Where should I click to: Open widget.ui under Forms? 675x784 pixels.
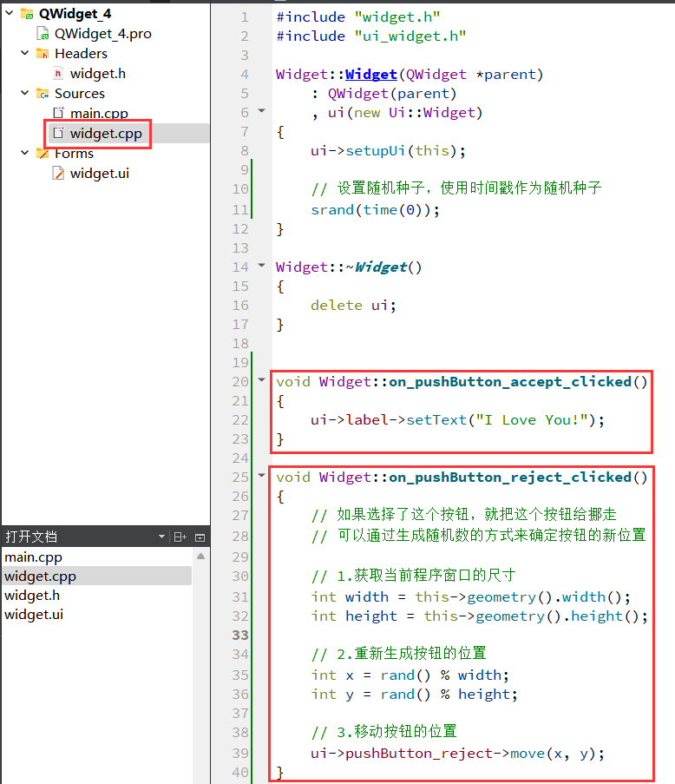[x=100, y=174]
